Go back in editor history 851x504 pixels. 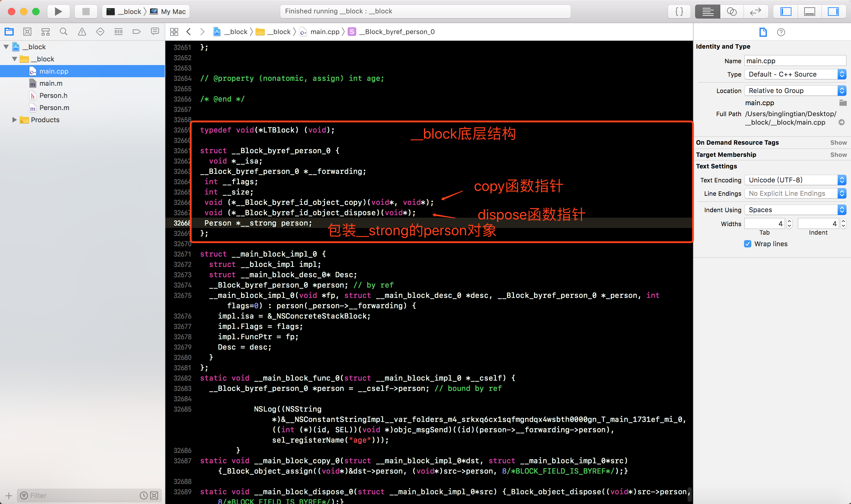pos(189,32)
